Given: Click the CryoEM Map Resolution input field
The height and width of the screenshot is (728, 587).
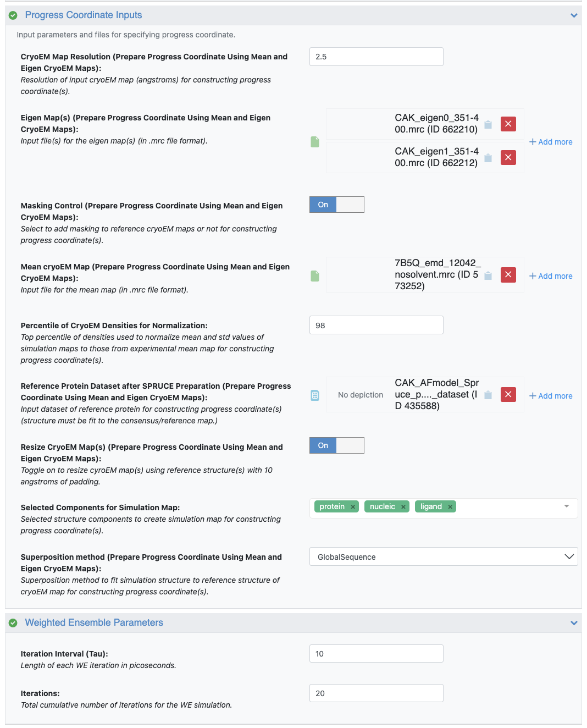Looking at the screenshot, I should click(x=376, y=57).
